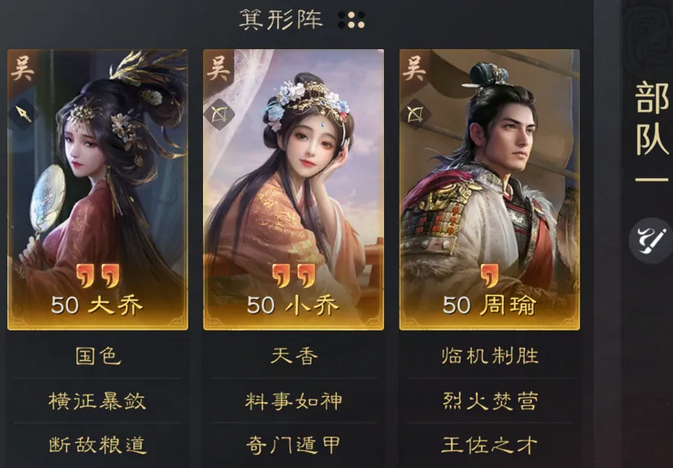The width and height of the screenshot is (673, 468).
Task: Click the 吴 faction badge on 大乔's card
Action: (22, 69)
